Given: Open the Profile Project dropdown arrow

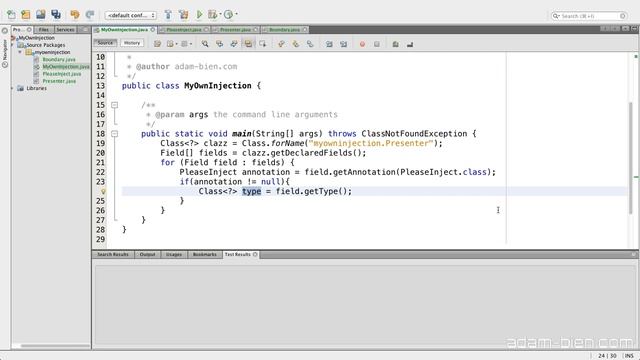Looking at the screenshot, I should click(236, 15).
